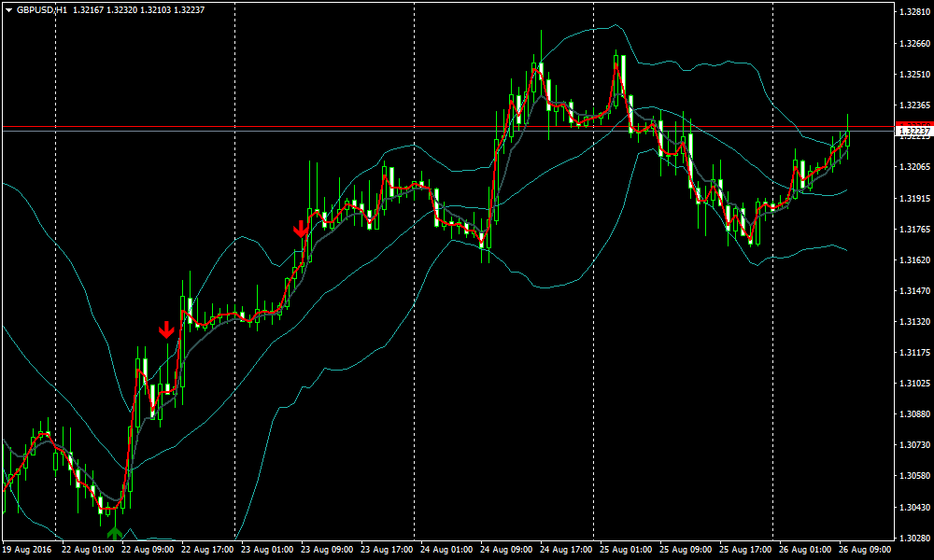Screen dimensions: 934x560
Task: Click the 1.30280 price scale label
Action: point(913,539)
